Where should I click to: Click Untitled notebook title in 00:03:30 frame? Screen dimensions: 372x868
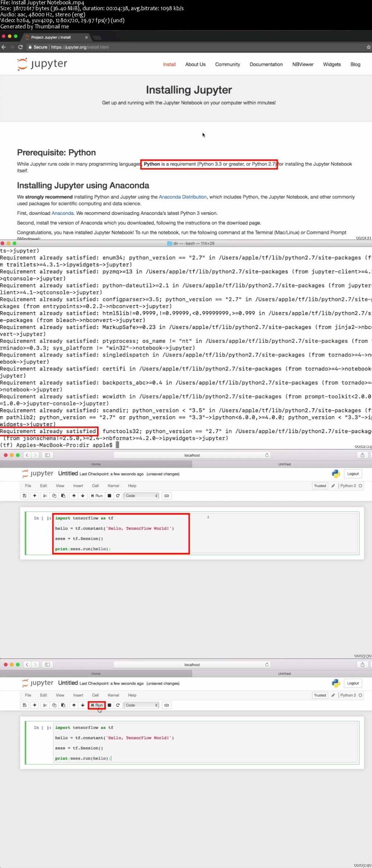(68, 473)
